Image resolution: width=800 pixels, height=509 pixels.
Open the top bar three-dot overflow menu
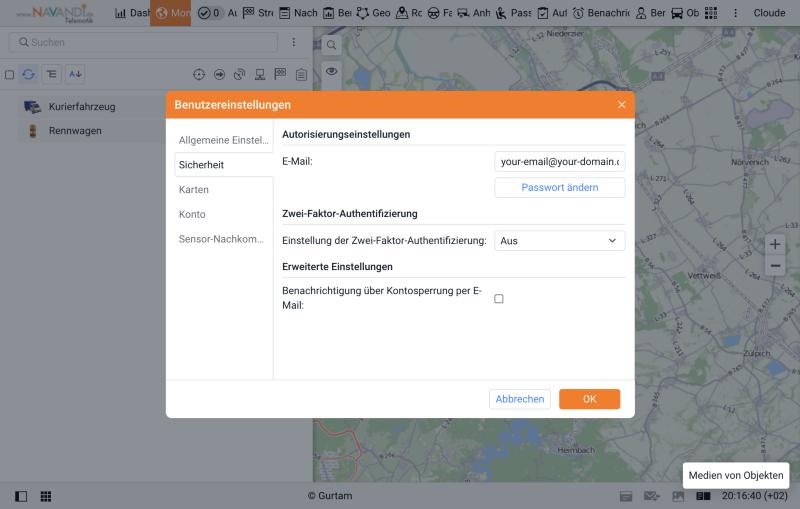pos(735,13)
